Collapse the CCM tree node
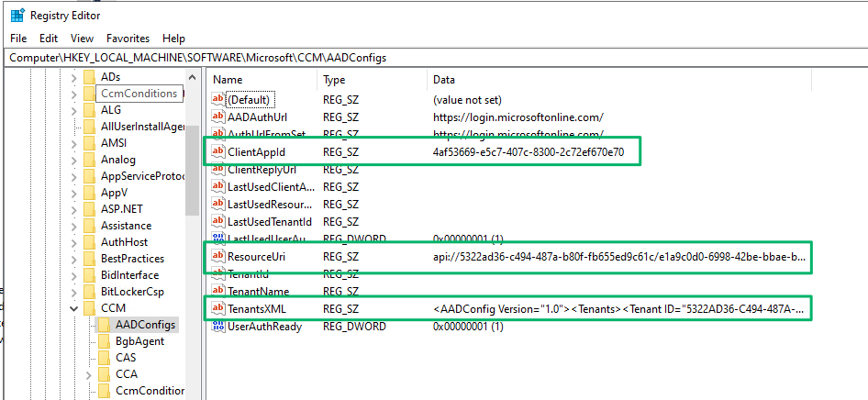Image resolution: width=868 pixels, height=400 pixels. 74,308
